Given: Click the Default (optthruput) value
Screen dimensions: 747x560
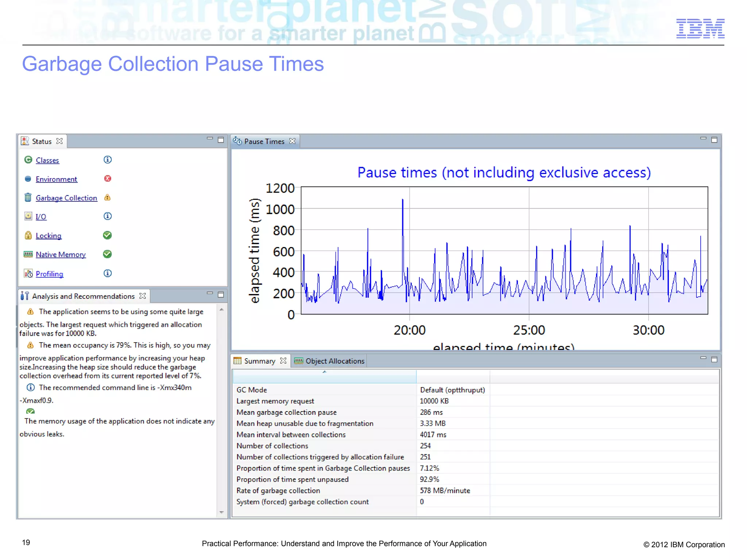Looking at the screenshot, I should click(x=452, y=390).
